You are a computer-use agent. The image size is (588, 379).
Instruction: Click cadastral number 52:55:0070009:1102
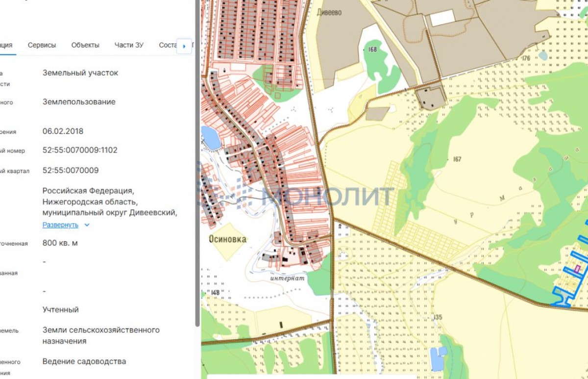(x=80, y=150)
